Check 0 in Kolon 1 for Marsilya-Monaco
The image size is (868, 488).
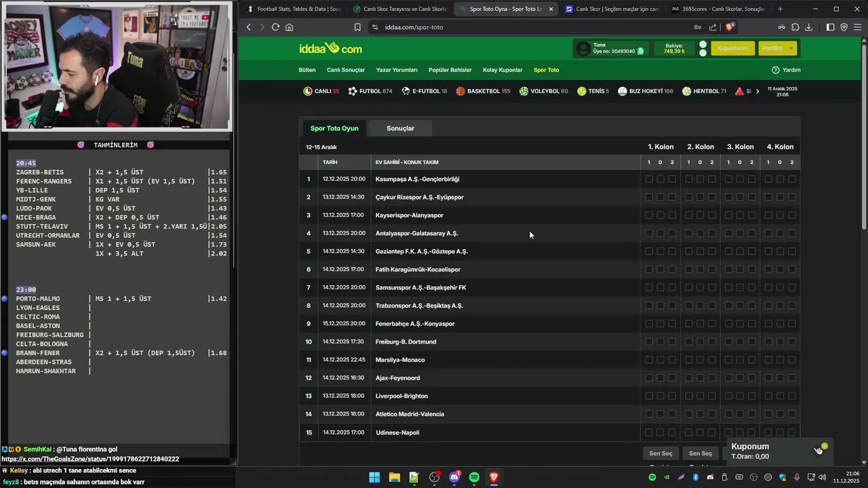(x=660, y=360)
